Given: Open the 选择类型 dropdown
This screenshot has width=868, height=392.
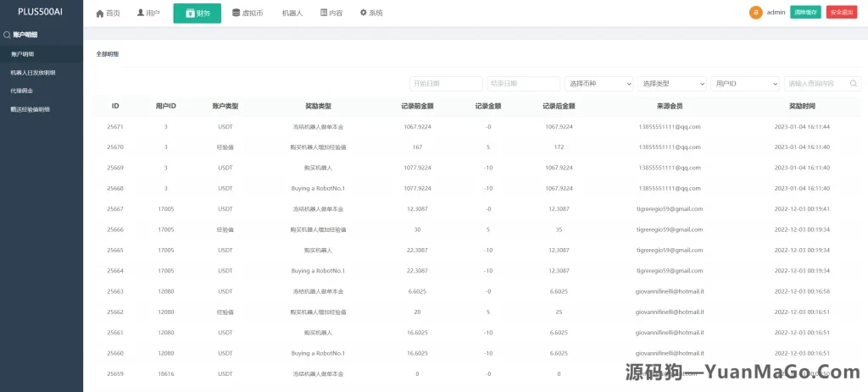Looking at the screenshot, I should (x=672, y=84).
